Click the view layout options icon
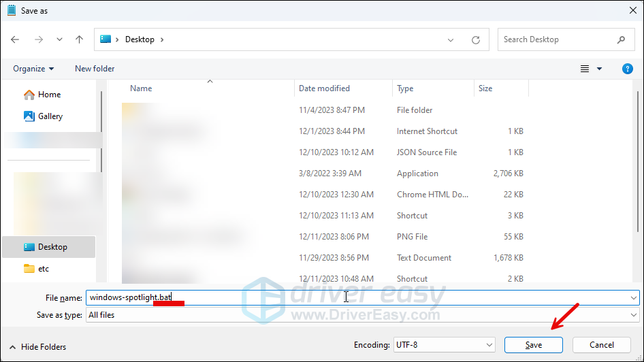The width and height of the screenshot is (644, 362). 585,69
